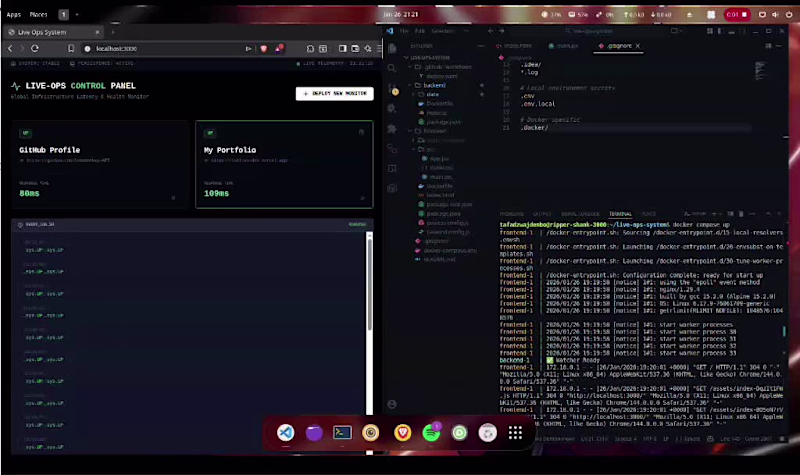Open VS Code Search view icon

click(x=392, y=68)
